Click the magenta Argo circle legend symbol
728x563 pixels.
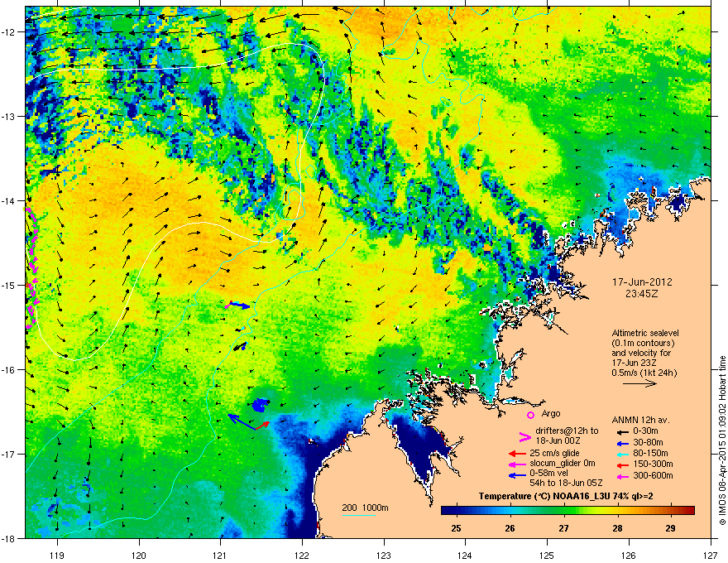tap(530, 415)
